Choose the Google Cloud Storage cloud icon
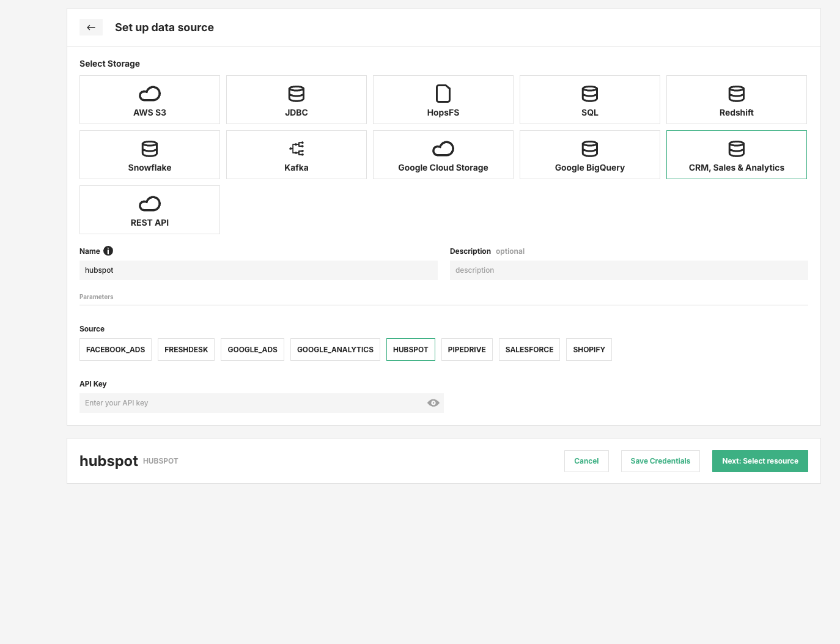The width and height of the screenshot is (840, 644). (443, 149)
